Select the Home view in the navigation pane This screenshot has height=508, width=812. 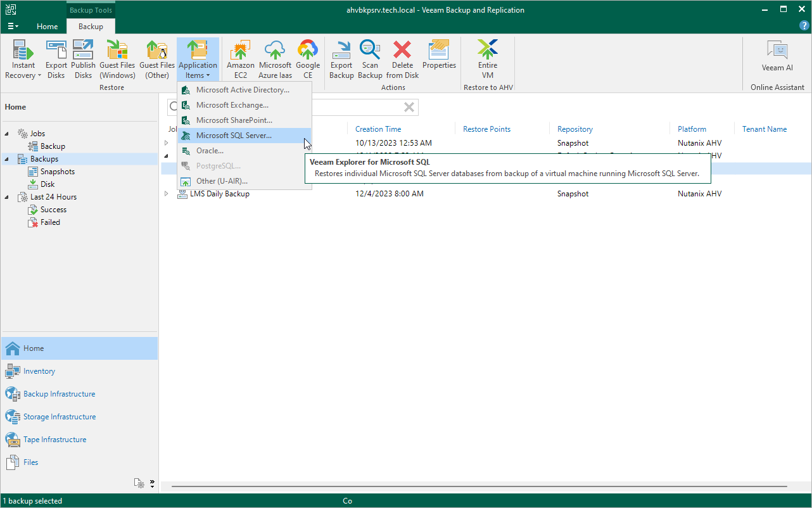pos(79,348)
